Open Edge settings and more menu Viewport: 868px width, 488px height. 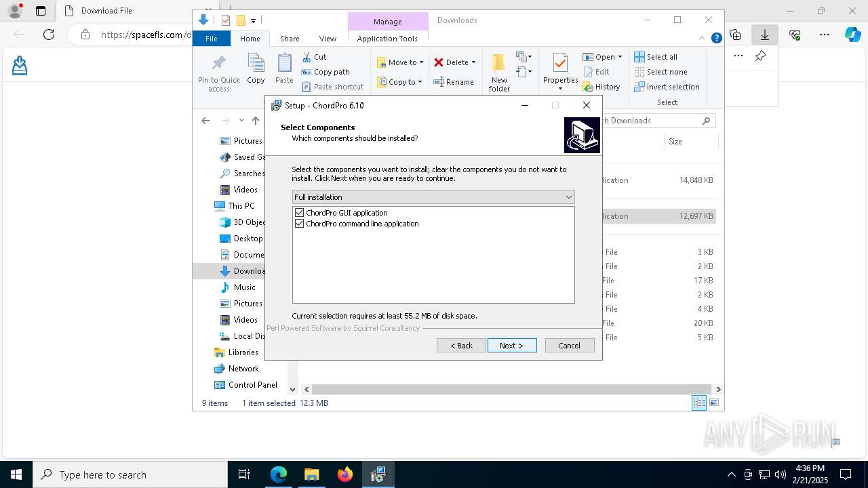pyautogui.click(x=825, y=35)
